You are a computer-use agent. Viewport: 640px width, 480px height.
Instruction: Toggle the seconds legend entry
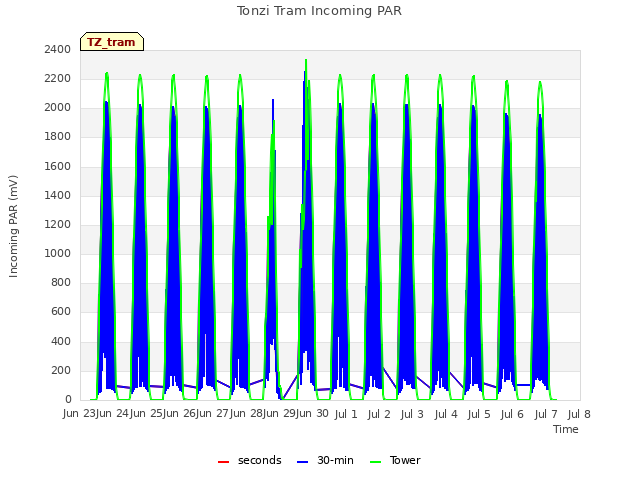[x=249, y=461]
